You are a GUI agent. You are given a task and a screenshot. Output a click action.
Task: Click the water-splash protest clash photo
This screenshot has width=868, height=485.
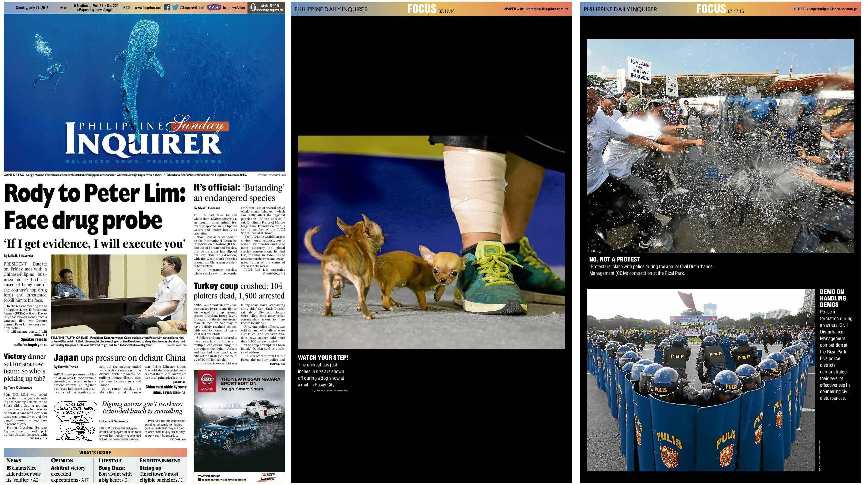coord(721,146)
